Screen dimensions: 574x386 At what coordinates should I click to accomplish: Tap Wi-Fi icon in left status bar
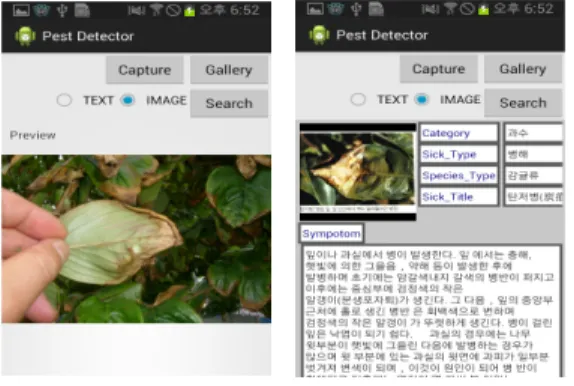(156, 10)
